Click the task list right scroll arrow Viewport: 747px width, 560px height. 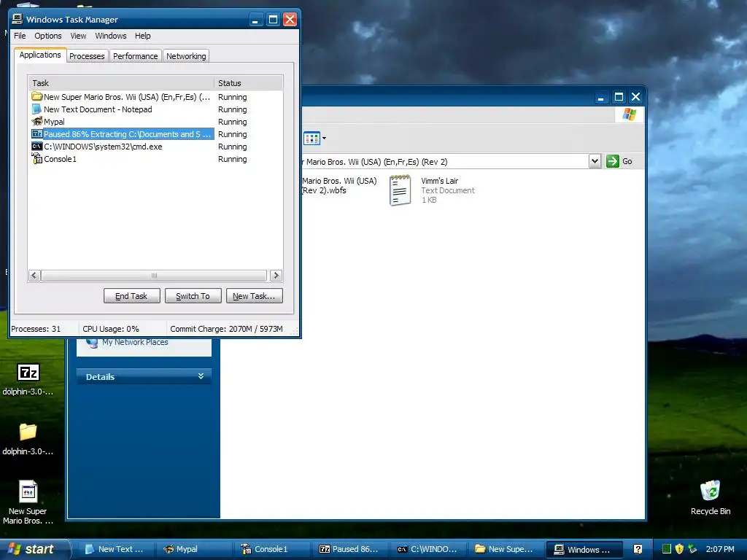coord(276,275)
